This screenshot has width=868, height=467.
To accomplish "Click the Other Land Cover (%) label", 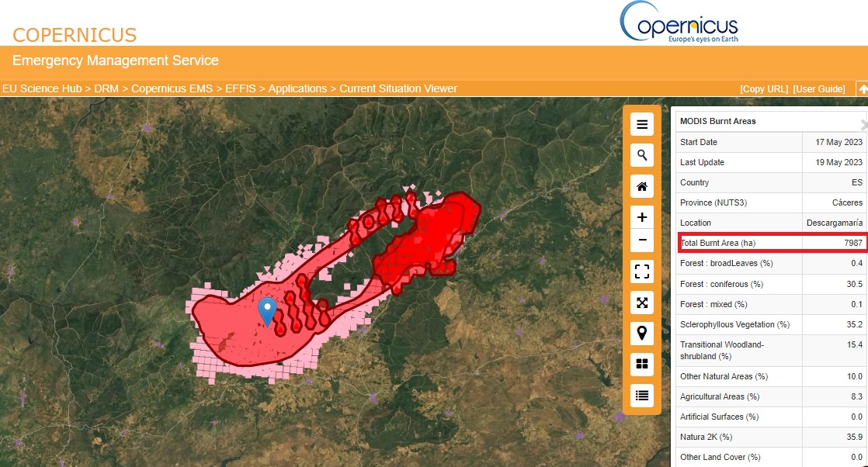I will coord(720,457).
